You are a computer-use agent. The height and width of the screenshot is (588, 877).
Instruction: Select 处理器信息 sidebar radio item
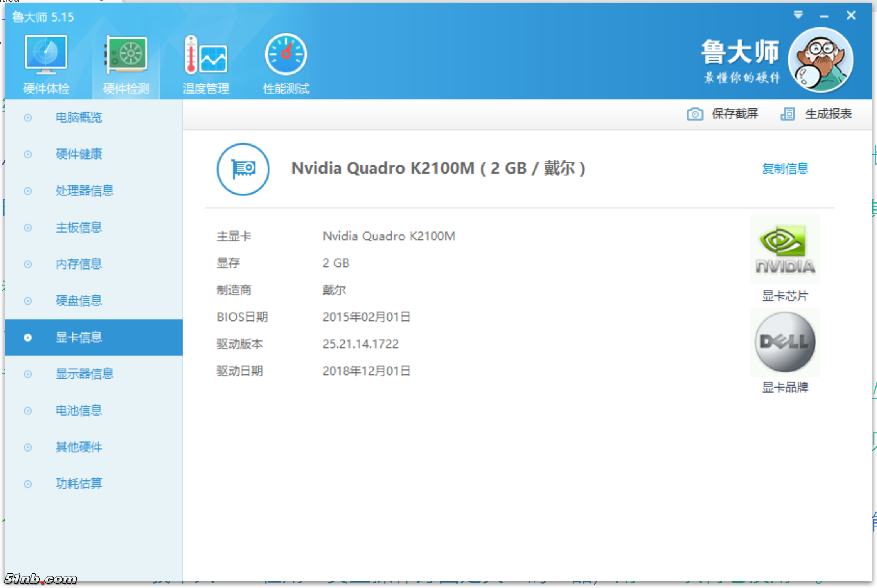pos(84,191)
